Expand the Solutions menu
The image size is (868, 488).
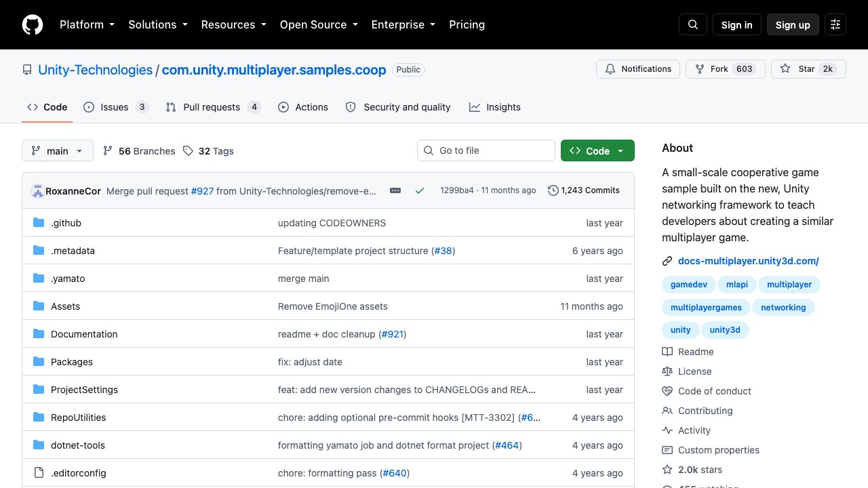(157, 24)
